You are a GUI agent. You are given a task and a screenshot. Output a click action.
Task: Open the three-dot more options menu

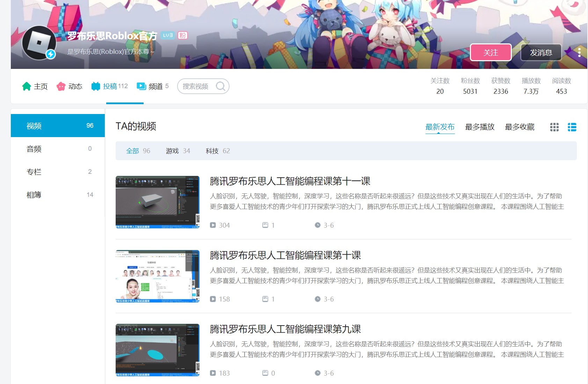coord(579,52)
